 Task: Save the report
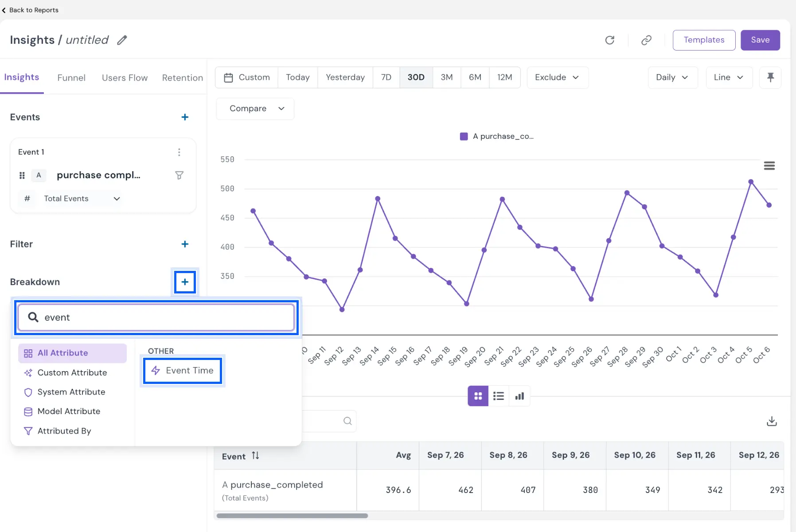click(760, 40)
